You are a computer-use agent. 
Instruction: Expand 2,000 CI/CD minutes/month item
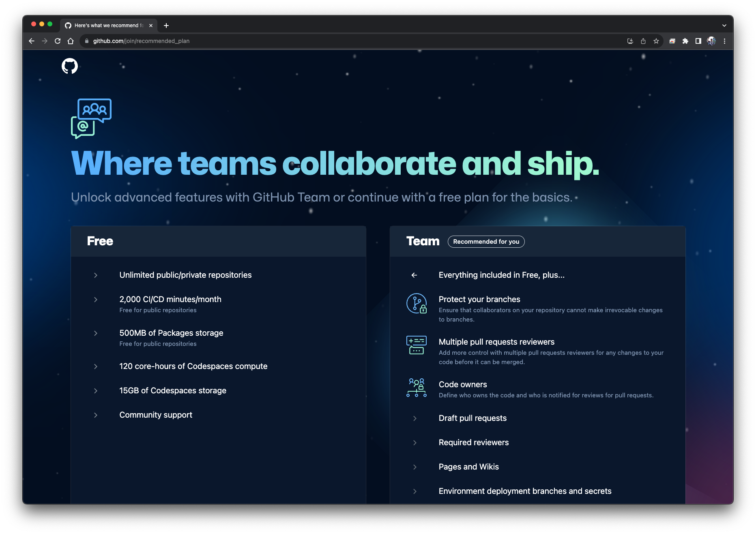click(96, 300)
